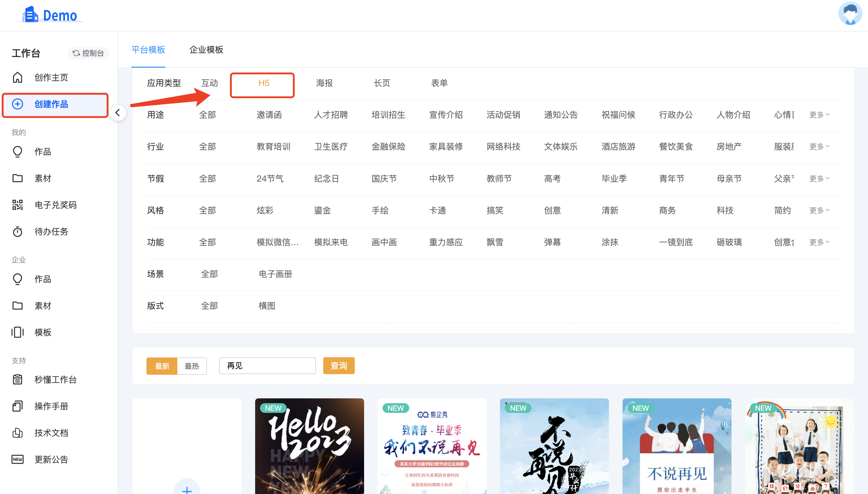Select 全部 in the 用途 row
This screenshot has width=868, height=494.
[207, 115]
